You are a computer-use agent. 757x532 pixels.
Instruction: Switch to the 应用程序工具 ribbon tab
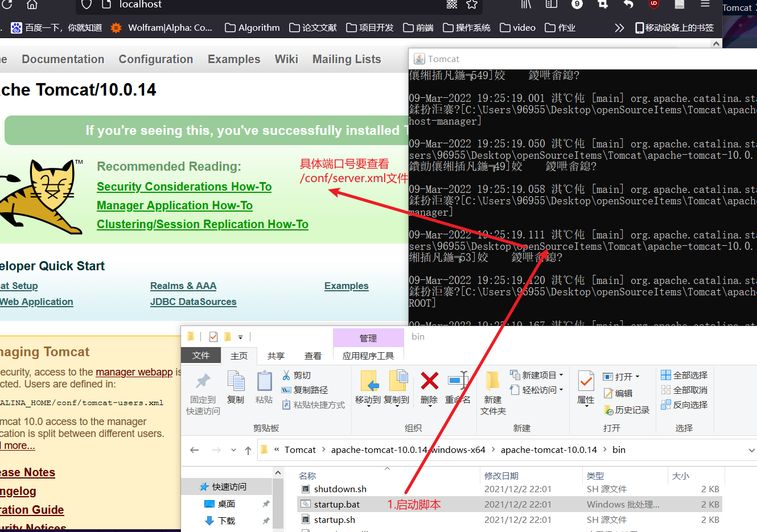pos(368,356)
